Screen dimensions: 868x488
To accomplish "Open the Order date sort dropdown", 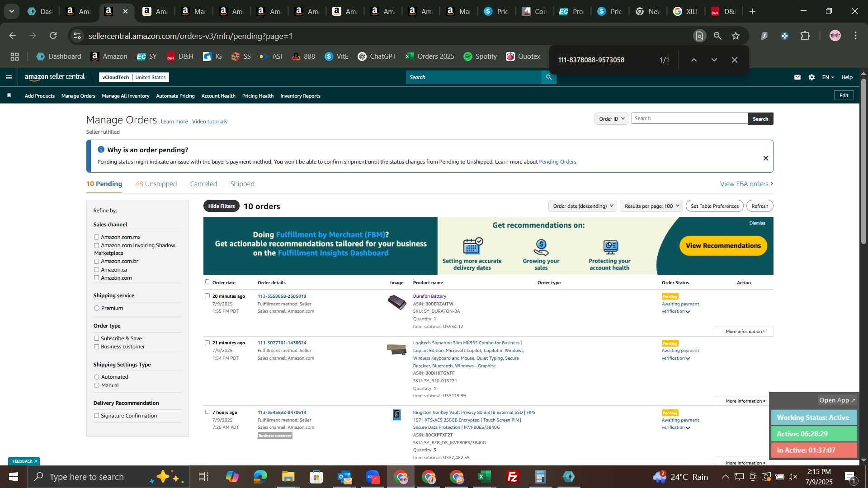I will click(583, 206).
